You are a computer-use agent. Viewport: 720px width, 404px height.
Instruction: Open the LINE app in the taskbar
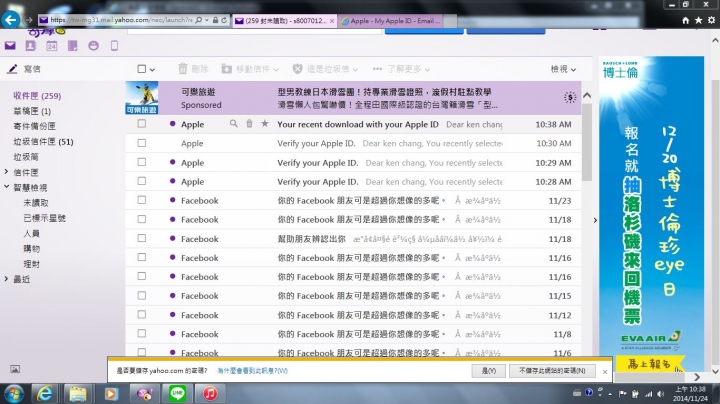177,393
